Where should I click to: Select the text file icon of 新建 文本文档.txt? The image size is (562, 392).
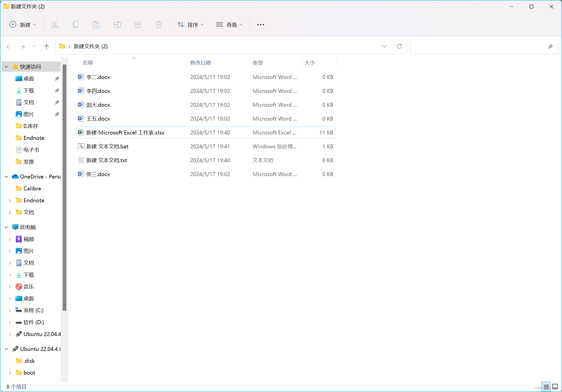pyautogui.click(x=81, y=160)
